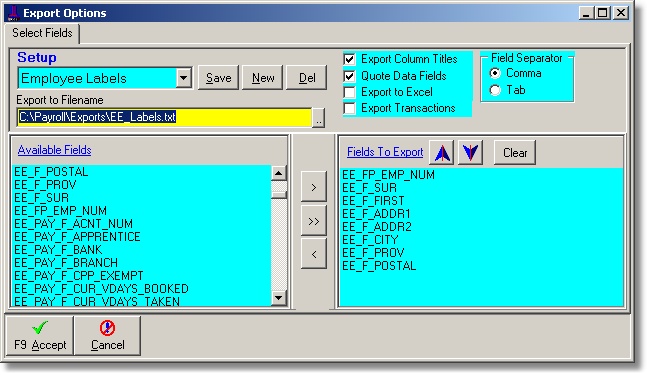Select EE_F_SUR in Fields To Export
647x375 pixels.
click(x=481, y=188)
